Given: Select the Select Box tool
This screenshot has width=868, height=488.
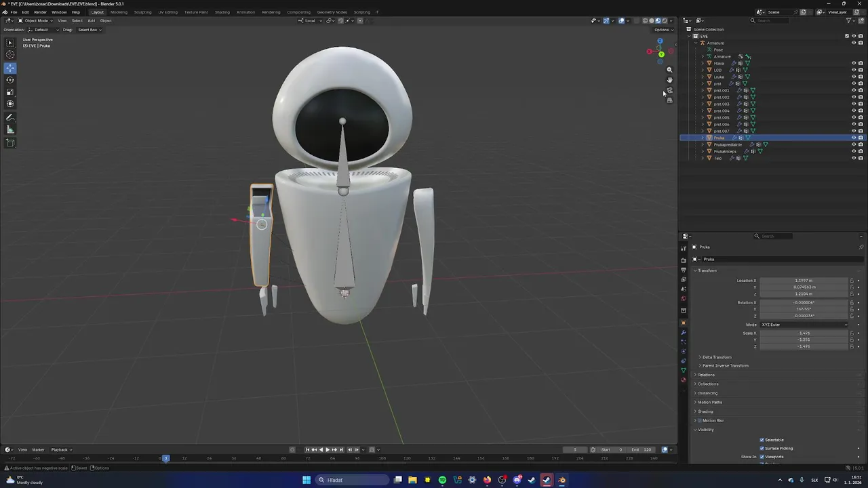Looking at the screenshot, I should point(10,43).
